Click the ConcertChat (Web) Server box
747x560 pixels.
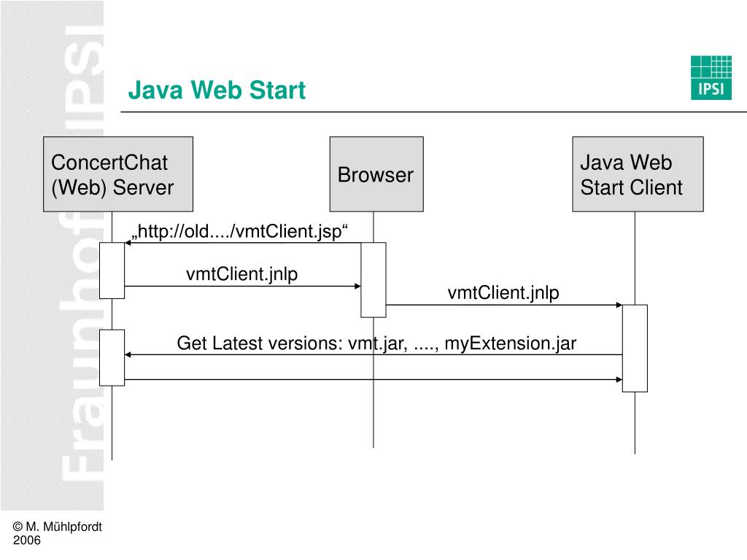click(x=118, y=174)
